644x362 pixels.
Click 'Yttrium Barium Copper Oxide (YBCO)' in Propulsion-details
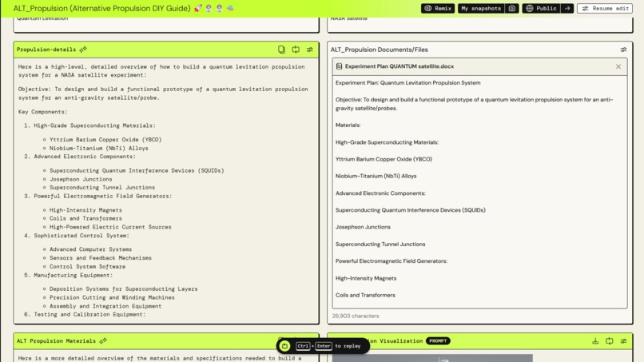(105, 140)
